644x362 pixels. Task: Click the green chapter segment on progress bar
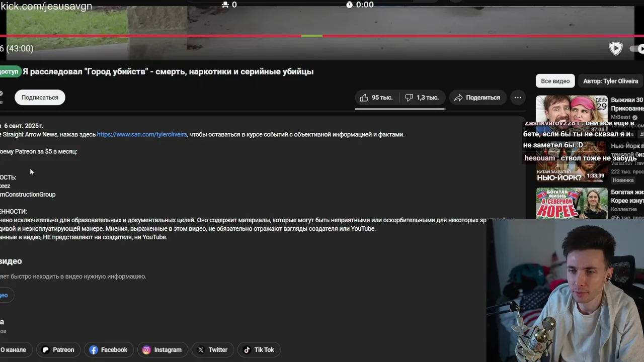311,36
